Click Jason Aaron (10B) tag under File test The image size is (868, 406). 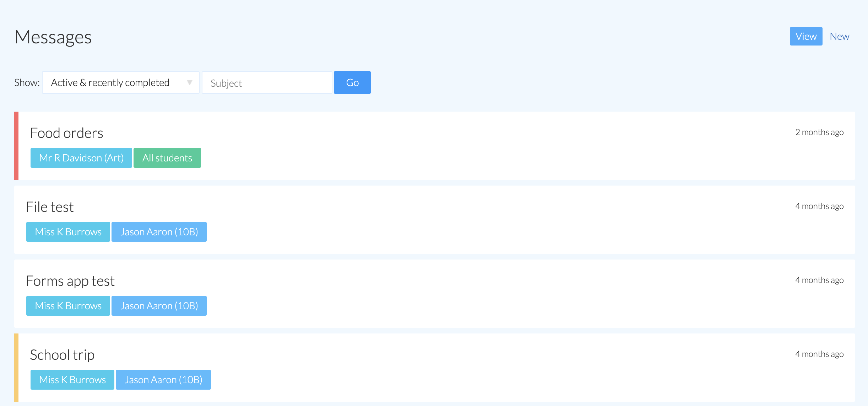pos(159,232)
